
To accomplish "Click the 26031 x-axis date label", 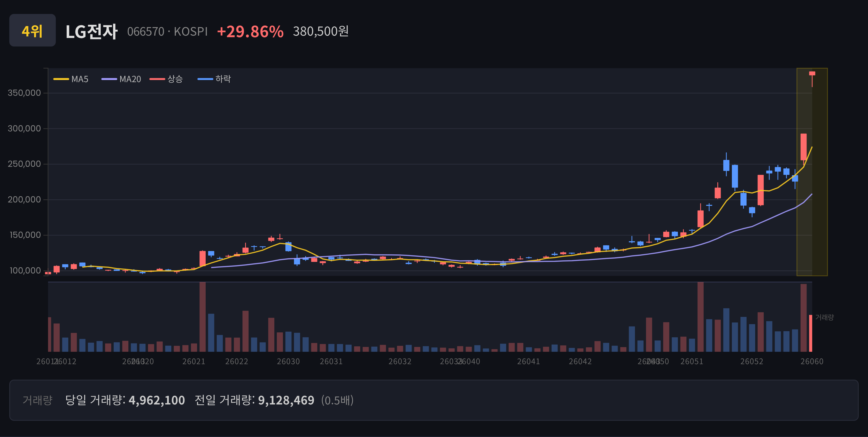I will coord(331,362).
